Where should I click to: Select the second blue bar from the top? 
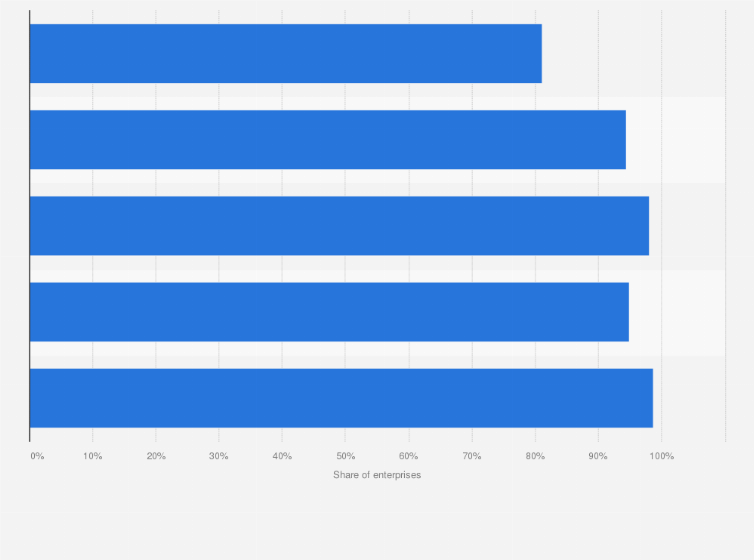pyautogui.click(x=327, y=140)
